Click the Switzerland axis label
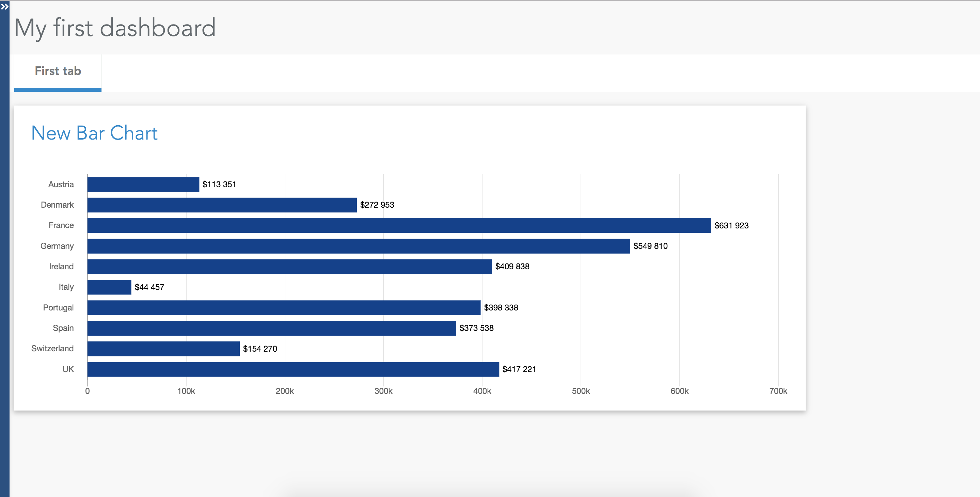980x497 pixels. tap(52, 349)
